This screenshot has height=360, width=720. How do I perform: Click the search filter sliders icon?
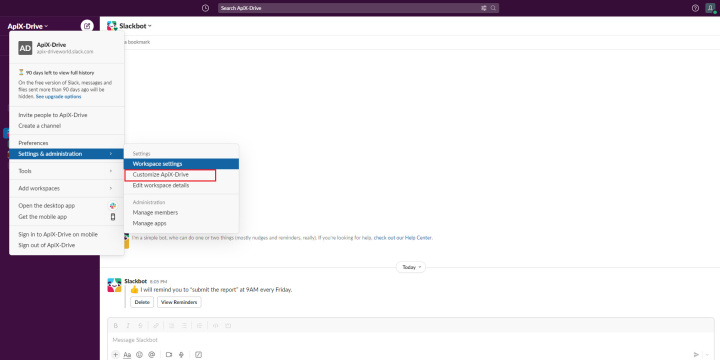click(484, 8)
